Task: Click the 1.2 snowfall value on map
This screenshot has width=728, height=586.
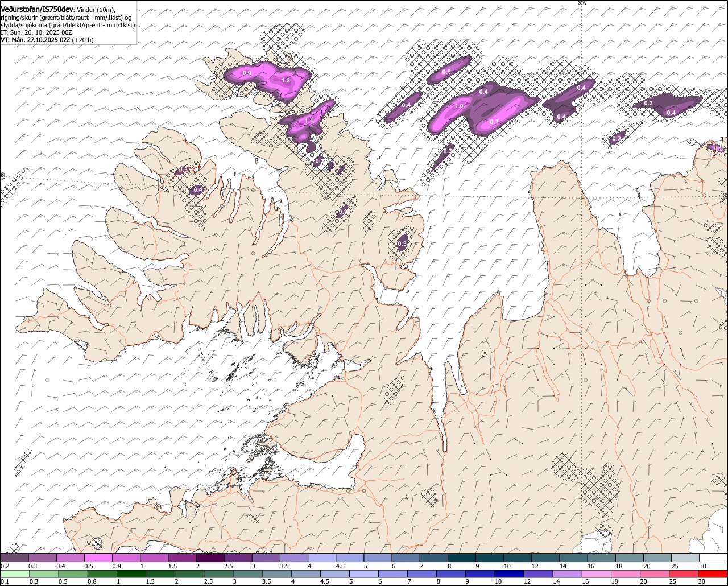Action: tap(286, 81)
